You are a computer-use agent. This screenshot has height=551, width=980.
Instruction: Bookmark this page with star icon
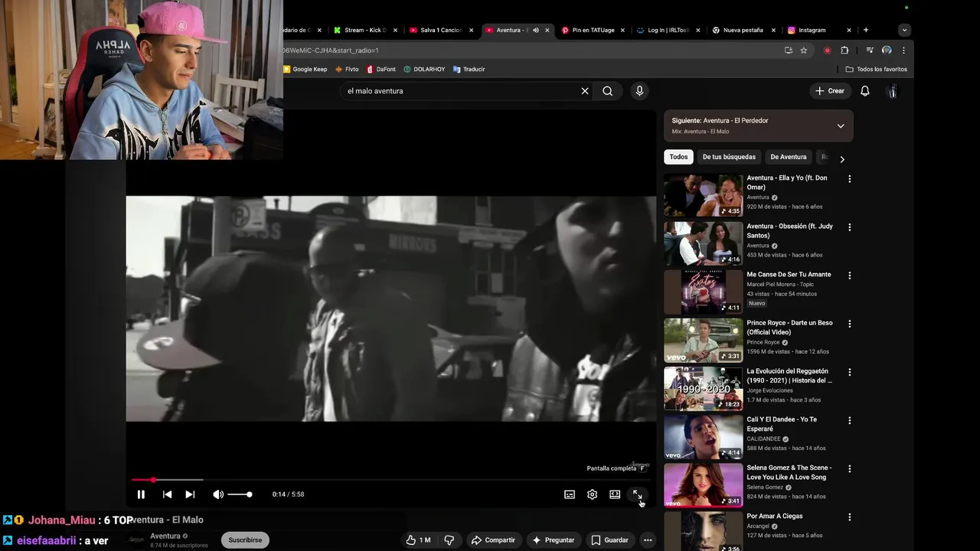(x=804, y=51)
